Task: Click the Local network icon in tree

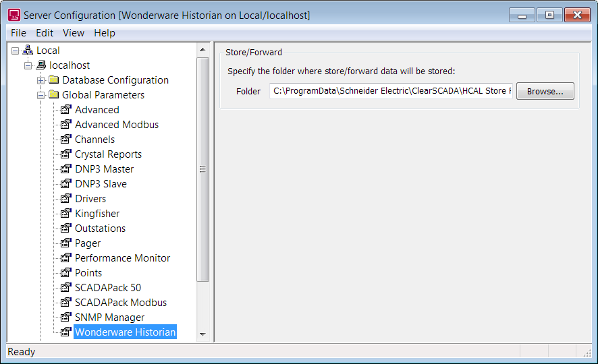Action: (x=28, y=50)
